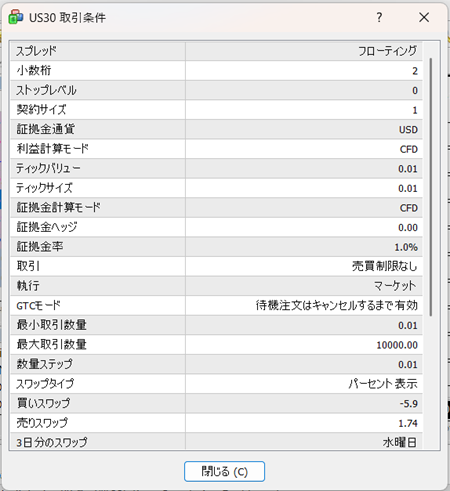450x491 pixels.
Task: Select the スワップタイプ row
Action: (x=216, y=384)
